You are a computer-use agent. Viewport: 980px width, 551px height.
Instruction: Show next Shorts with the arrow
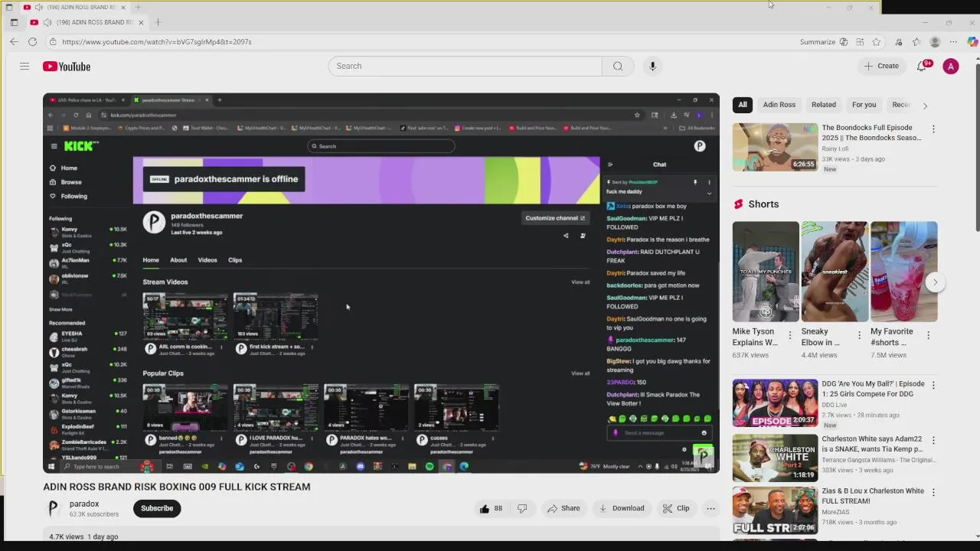point(935,282)
